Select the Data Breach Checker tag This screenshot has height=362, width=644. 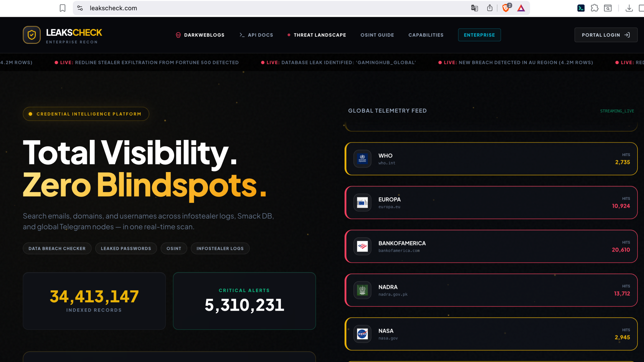(57, 248)
